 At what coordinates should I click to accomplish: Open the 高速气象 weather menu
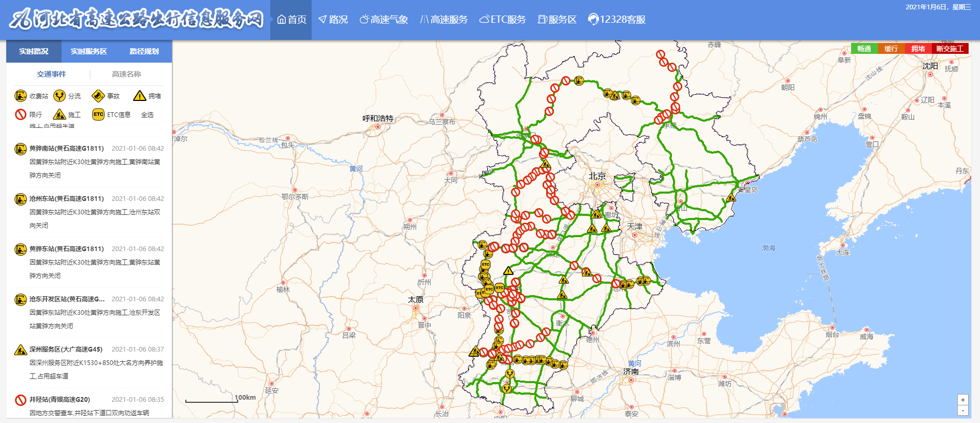[x=384, y=20]
